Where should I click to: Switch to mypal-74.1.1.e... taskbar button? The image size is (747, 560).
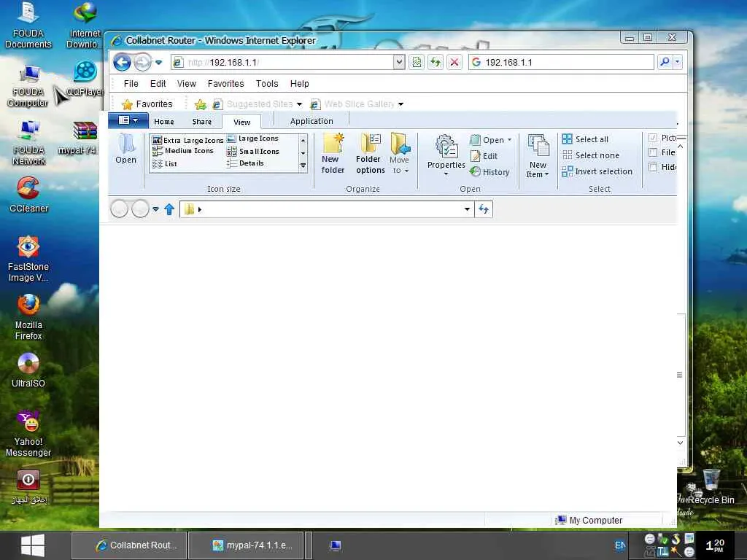coord(246,545)
